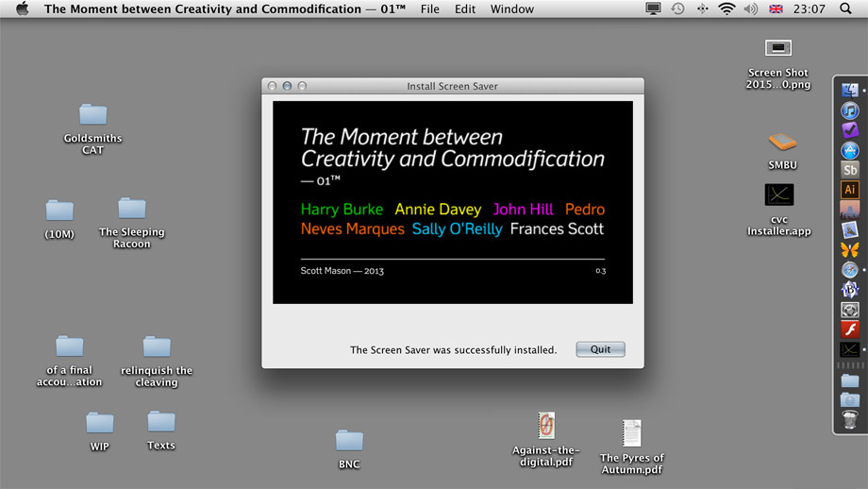
Task: Click the Wi-Fi status icon
Action: 726,9
